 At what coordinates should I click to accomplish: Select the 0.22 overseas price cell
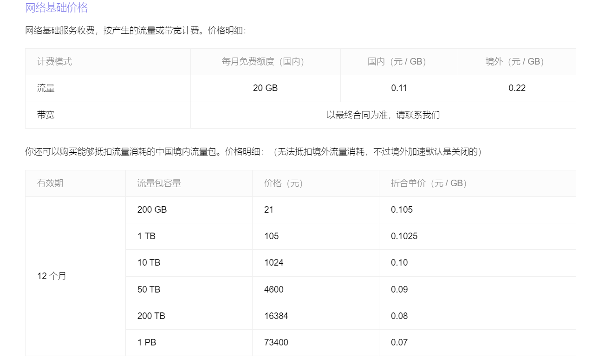pyautogui.click(x=517, y=88)
